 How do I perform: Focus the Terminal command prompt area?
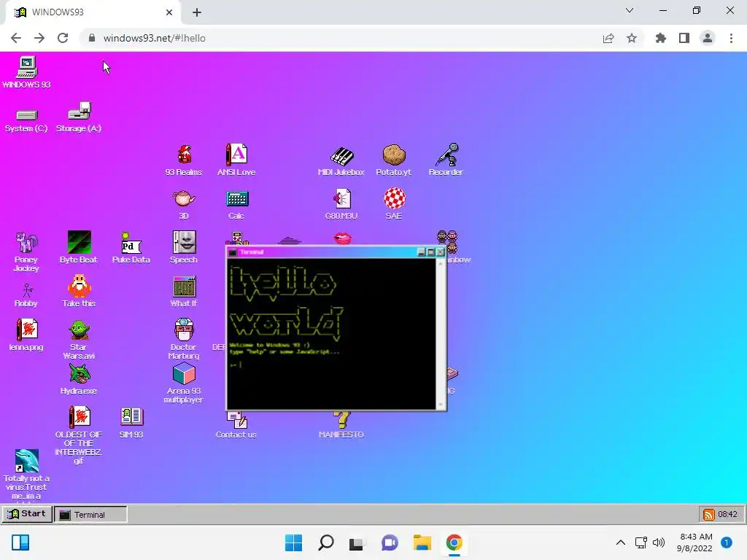(x=332, y=333)
